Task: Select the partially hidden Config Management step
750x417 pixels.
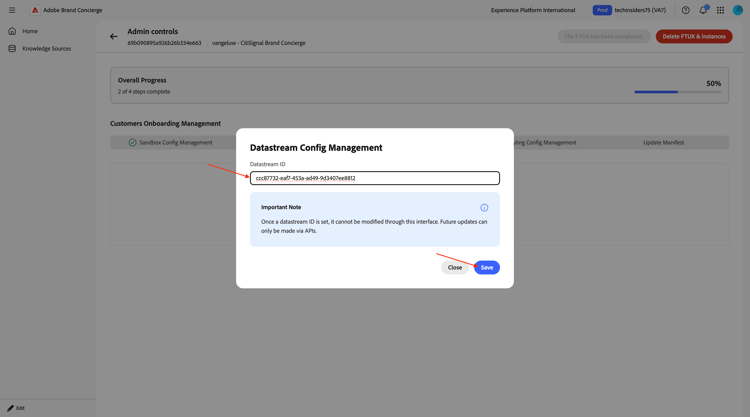Action: point(545,143)
